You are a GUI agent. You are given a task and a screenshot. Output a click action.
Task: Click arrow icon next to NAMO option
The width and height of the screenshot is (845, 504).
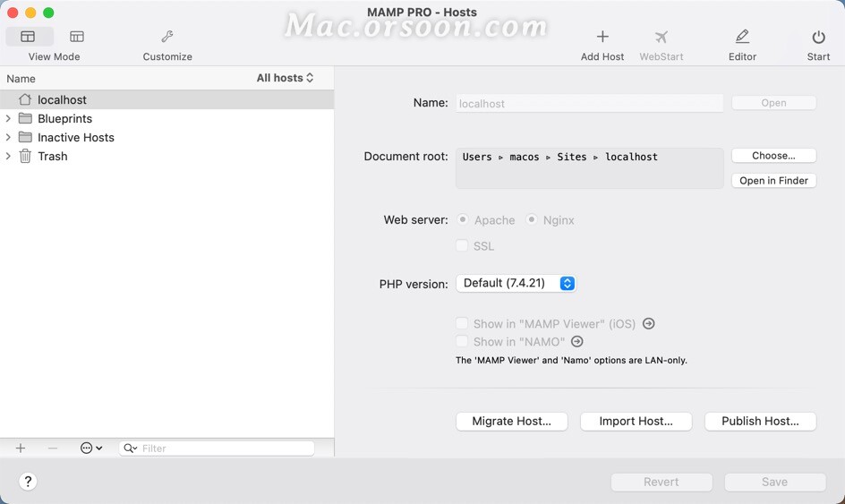pos(577,341)
